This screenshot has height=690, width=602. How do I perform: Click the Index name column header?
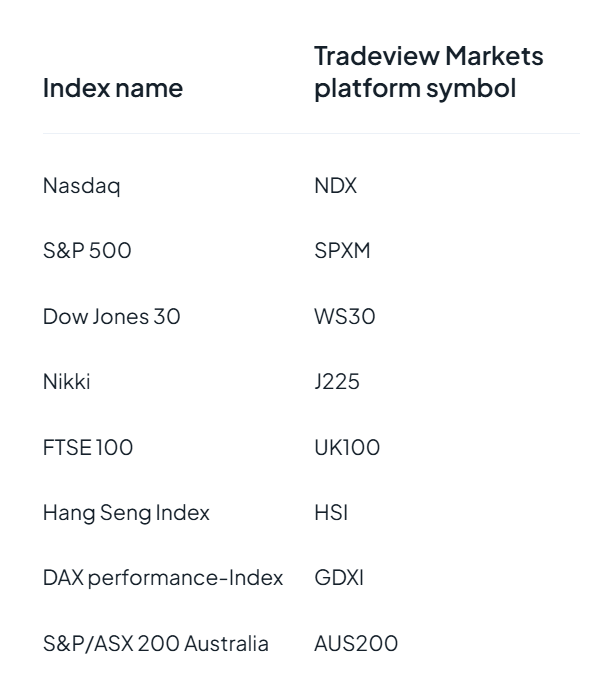click(113, 88)
